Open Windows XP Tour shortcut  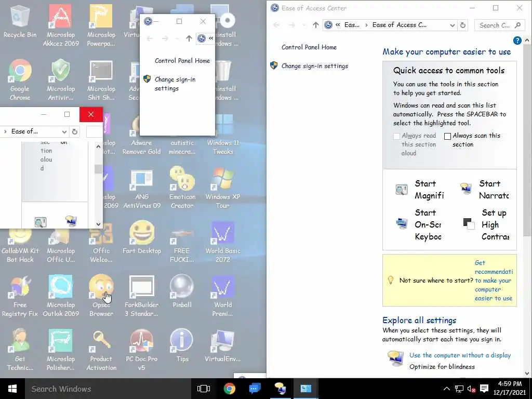pos(222,188)
